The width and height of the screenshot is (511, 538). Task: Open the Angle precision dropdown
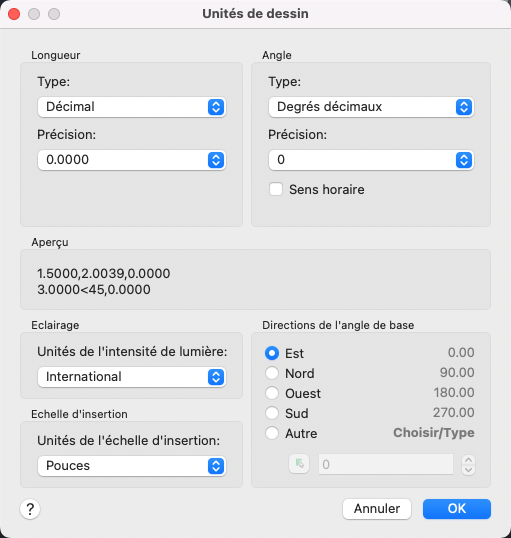pyautogui.click(x=371, y=160)
